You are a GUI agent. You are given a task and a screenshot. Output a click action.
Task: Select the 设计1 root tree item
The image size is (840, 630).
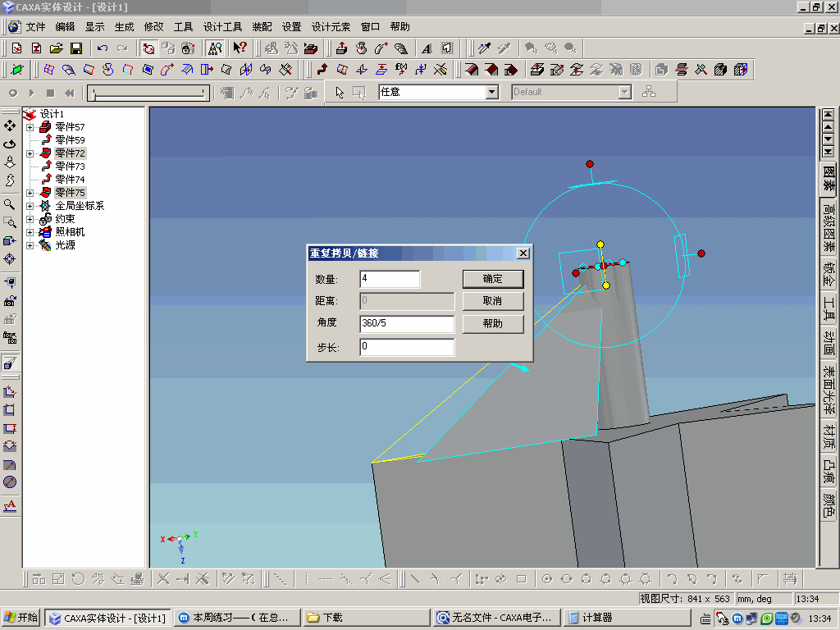tap(52, 114)
